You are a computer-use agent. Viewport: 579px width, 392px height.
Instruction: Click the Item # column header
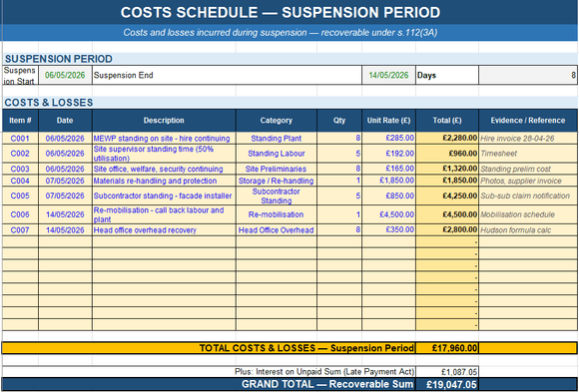pos(20,121)
